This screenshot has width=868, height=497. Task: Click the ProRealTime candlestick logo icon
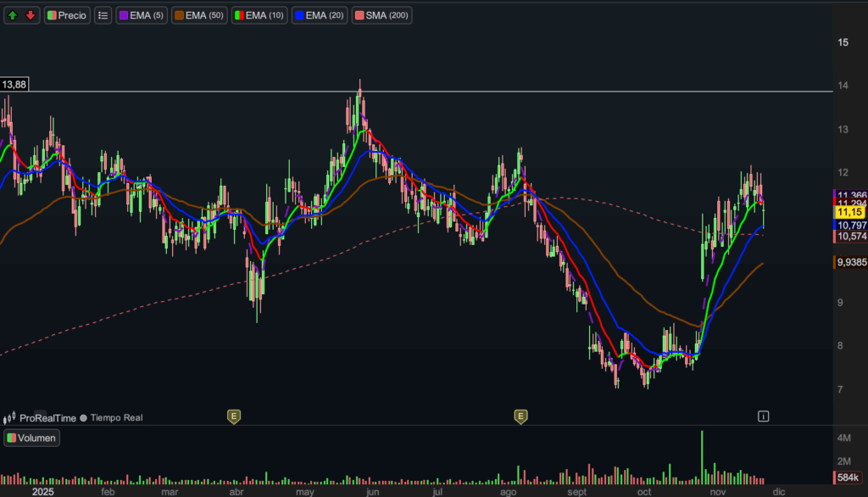pos(10,417)
